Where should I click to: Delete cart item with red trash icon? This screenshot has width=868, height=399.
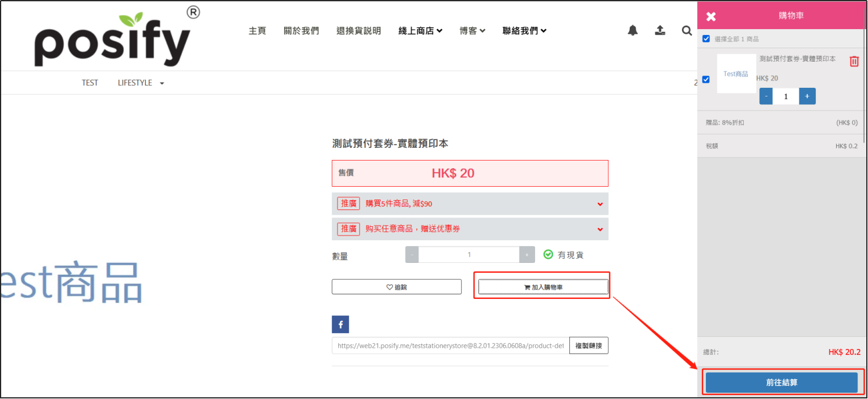[x=853, y=61]
